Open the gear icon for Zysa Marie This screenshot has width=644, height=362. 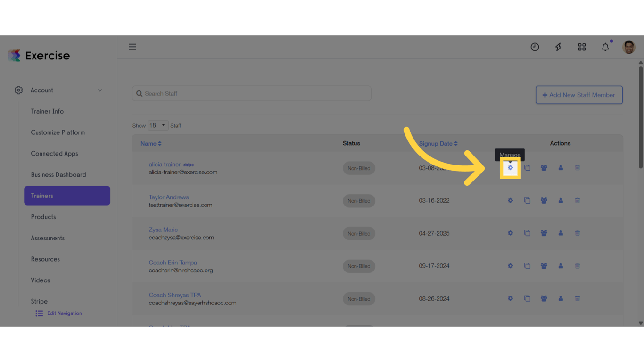click(510, 233)
